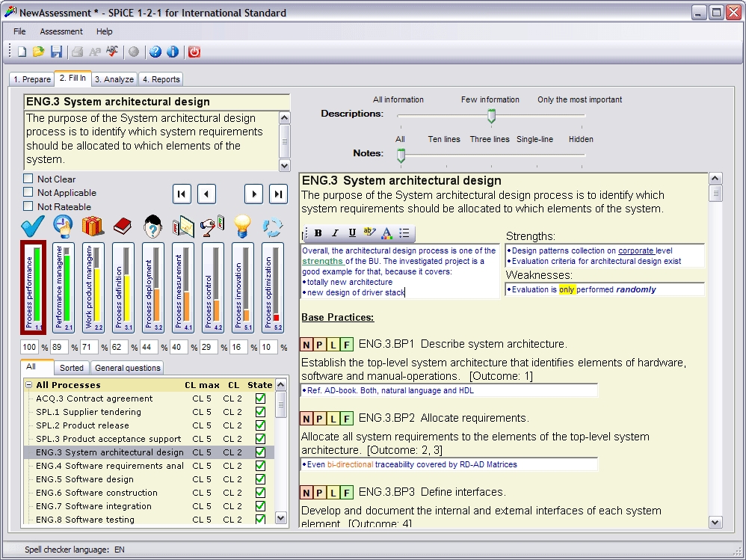Toggle the bullet list formatting icon
Image resolution: width=746 pixels, height=560 pixels.
[x=404, y=233]
